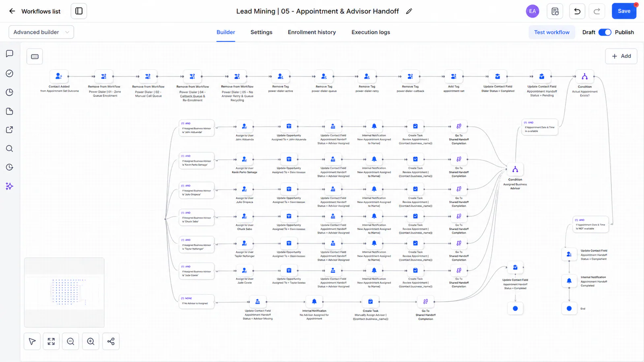
Task: Select the End node
Action: (x=569, y=309)
